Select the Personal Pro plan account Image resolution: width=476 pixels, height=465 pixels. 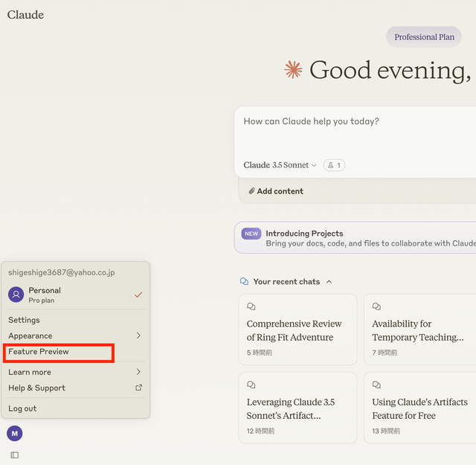75,295
